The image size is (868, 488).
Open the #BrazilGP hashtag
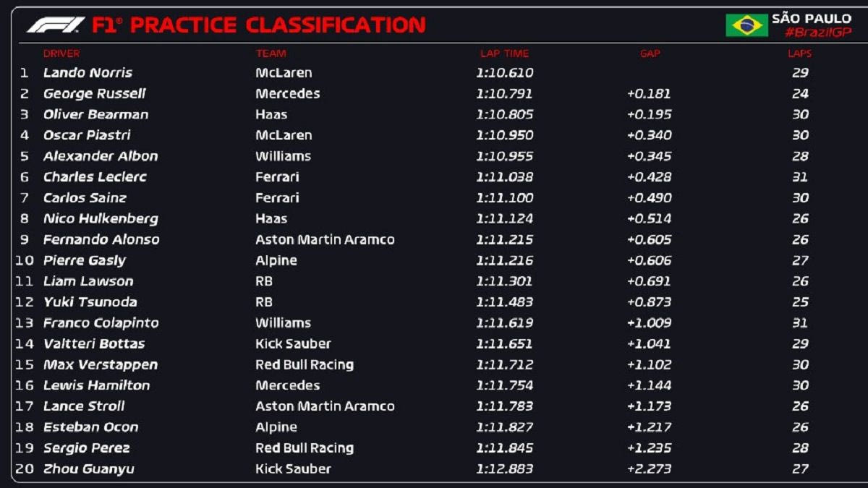coord(818,33)
